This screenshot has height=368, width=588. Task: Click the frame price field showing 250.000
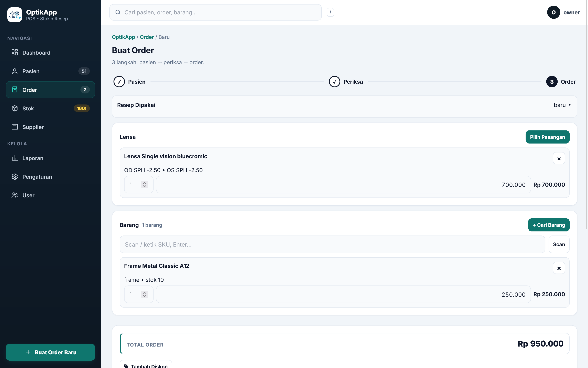[343, 294]
